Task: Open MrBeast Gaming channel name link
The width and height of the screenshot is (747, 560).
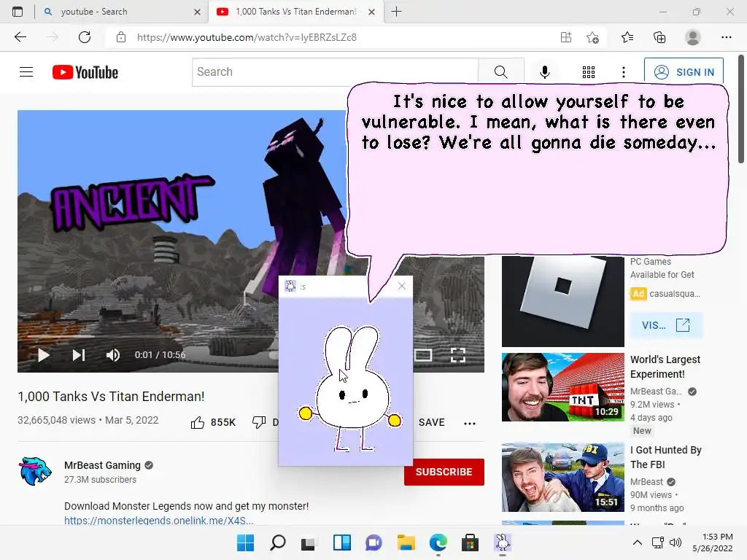Action: coord(102,465)
